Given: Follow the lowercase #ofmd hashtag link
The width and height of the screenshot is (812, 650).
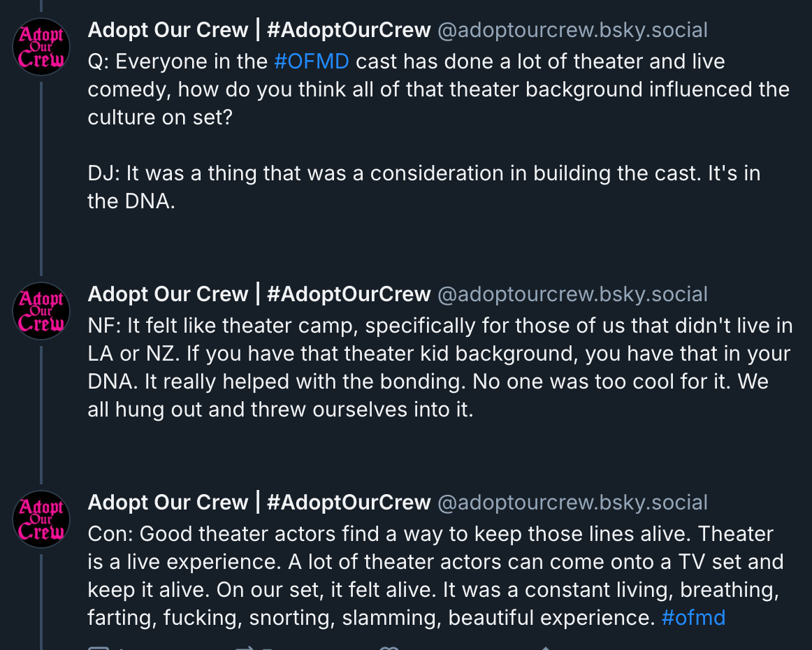Looking at the screenshot, I should 693,618.
